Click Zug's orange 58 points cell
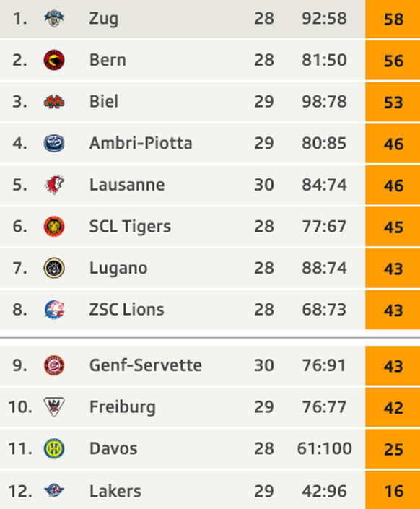The image size is (420, 509). pos(393,19)
